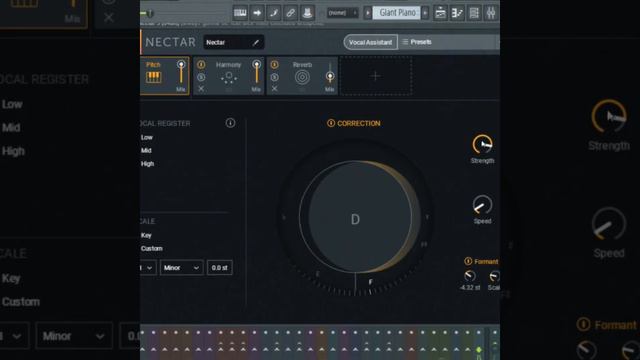Click the Nectar preset name field
Viewport: 640px width, 360px height.
[233, 42]
